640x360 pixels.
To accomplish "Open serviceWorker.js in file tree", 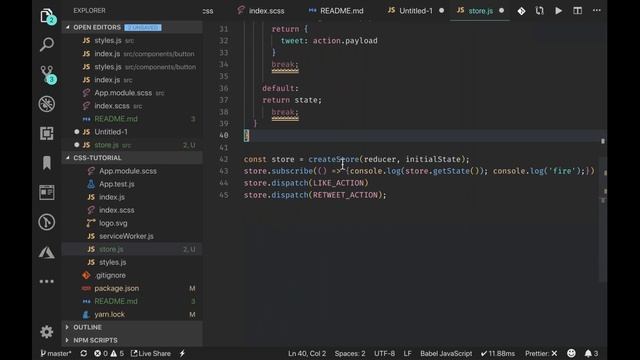I will click(x=132, y=236).
